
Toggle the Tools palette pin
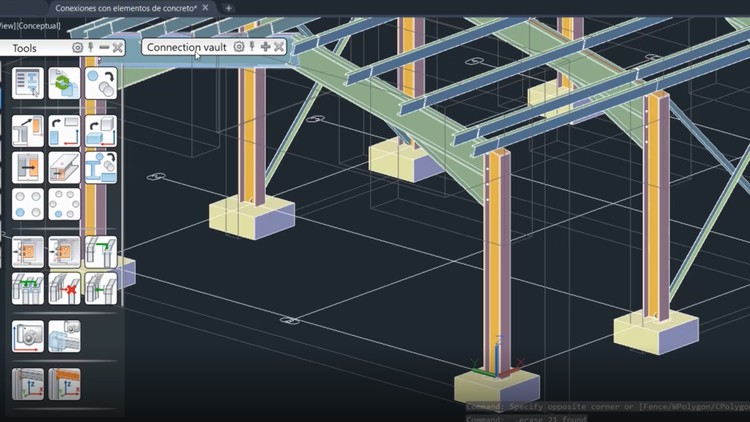point(90,47)
